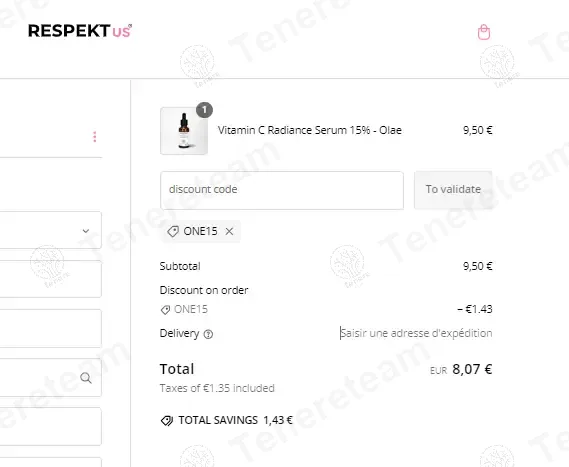Click the discount code input field

282,190
